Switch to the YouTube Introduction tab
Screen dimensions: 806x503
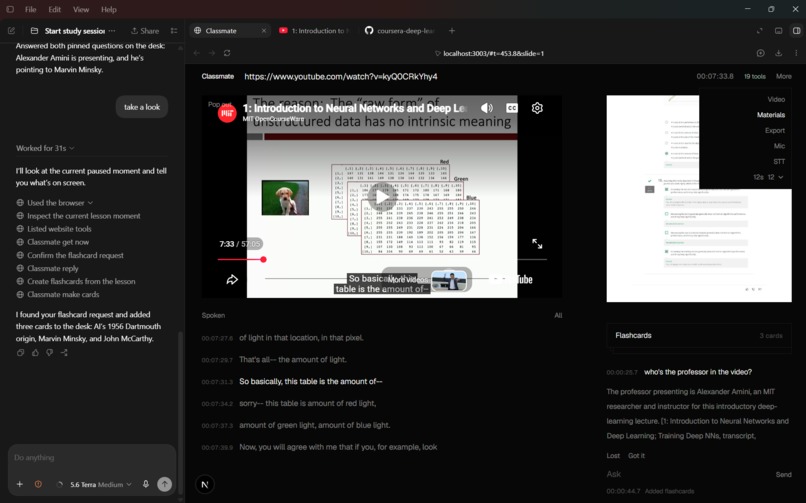click(x=314, y=31)
